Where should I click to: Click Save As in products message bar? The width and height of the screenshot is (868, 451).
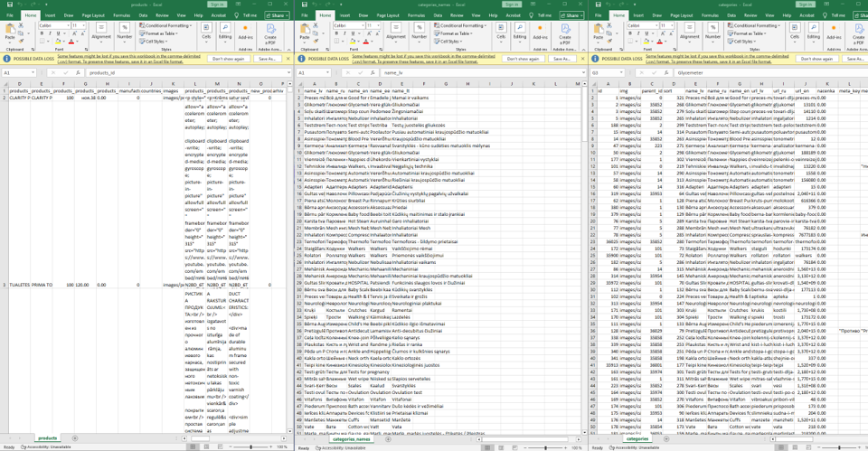268,59
